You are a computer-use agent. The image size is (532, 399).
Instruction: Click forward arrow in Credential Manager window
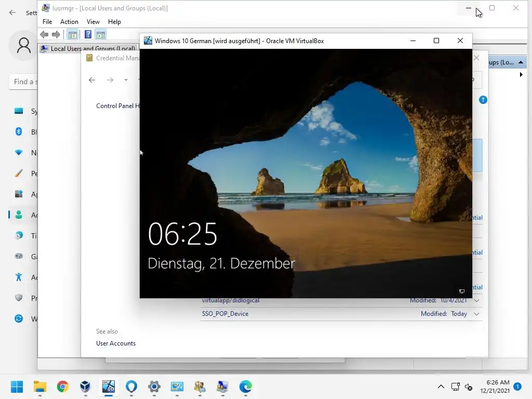110,80
